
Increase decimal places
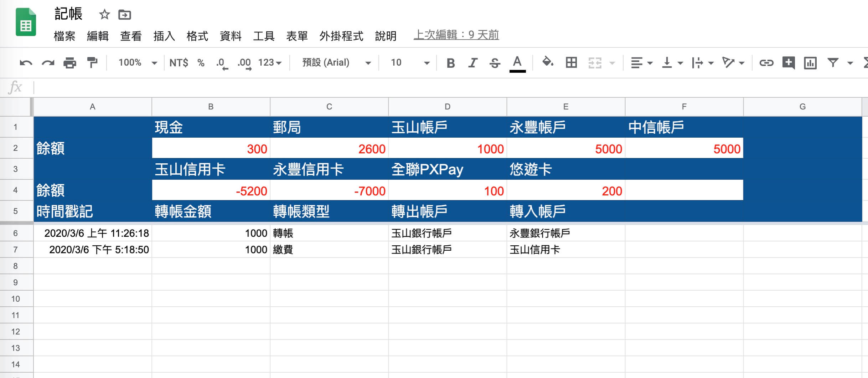pyautogui.click(x=244, y=63)
